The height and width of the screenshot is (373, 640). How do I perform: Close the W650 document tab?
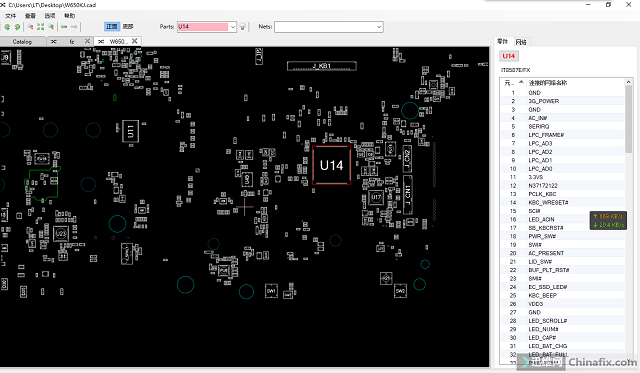[x=134, y=41]
